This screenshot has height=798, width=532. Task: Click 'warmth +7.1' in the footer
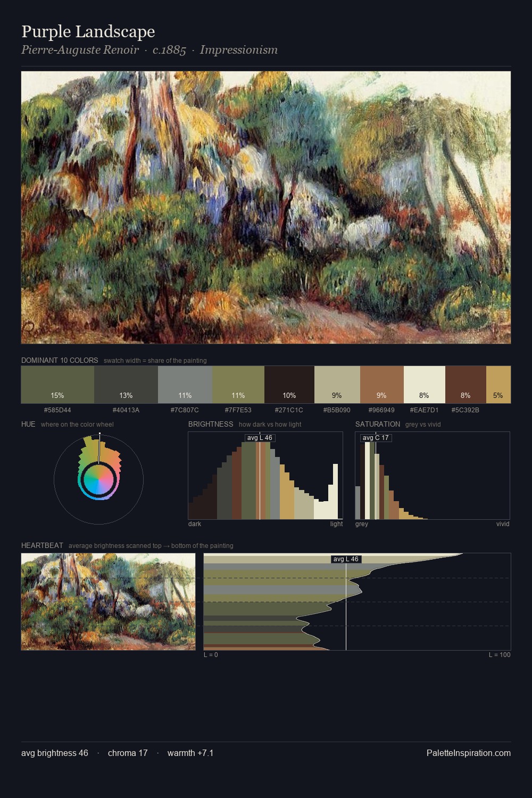(190, 753)
